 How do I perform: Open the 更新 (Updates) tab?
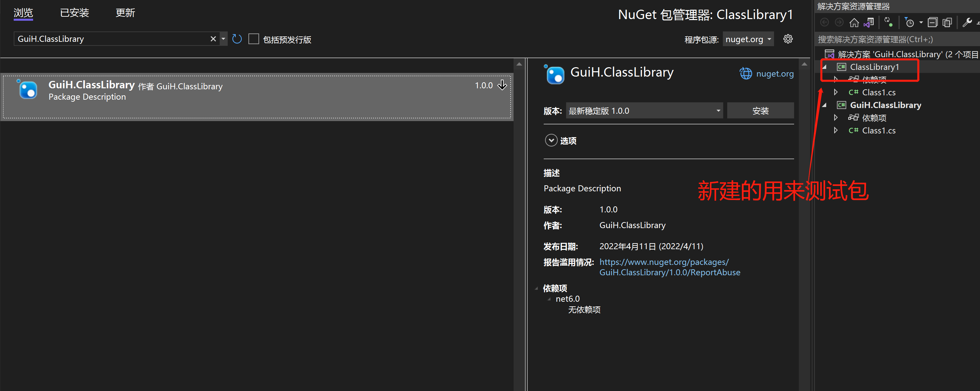click(x=125, y=13)
